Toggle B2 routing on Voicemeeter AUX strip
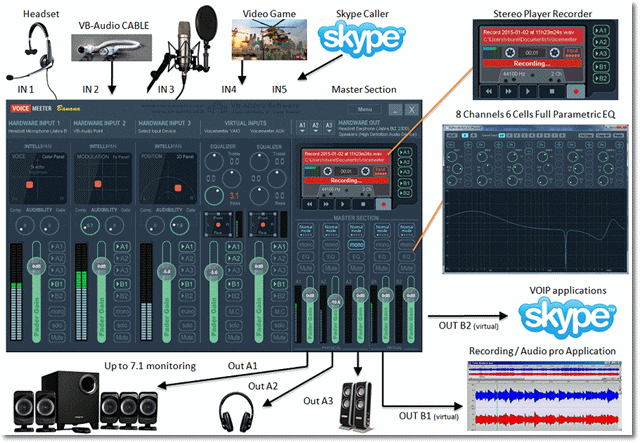Viewport: 640px width, 443px height. tap(279, 296)
